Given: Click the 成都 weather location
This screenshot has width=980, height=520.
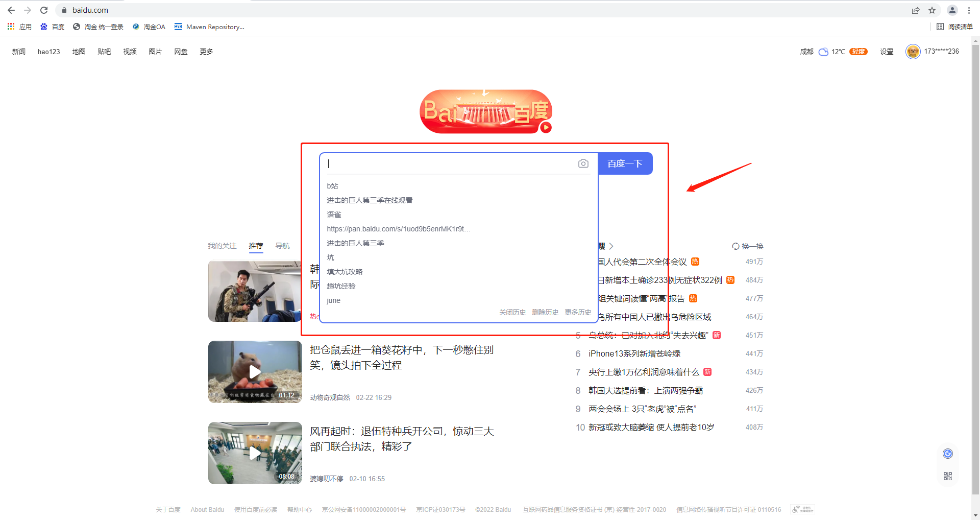Looking at the screenshot, I should pyautogui.click(x=807, y=52).
